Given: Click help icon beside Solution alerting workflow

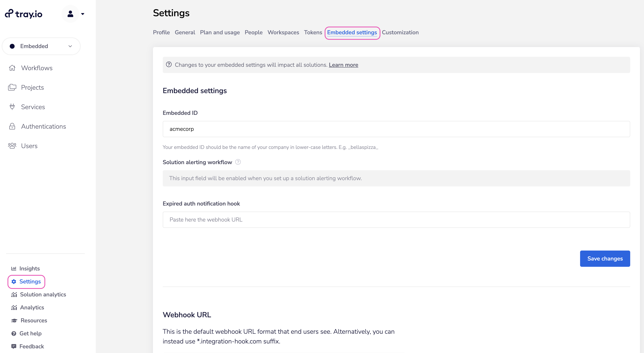Looking at the screenshot, I should tap(238, 162).
